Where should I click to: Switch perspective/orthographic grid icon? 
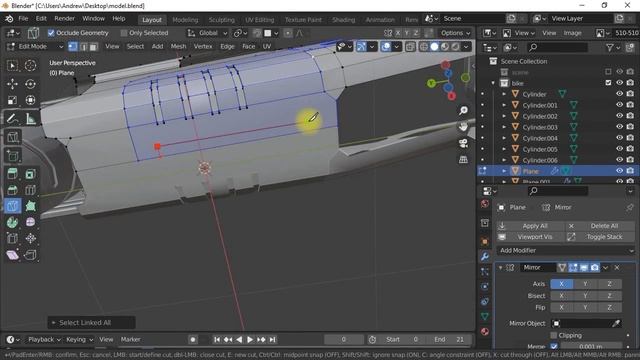coord(463,159)
